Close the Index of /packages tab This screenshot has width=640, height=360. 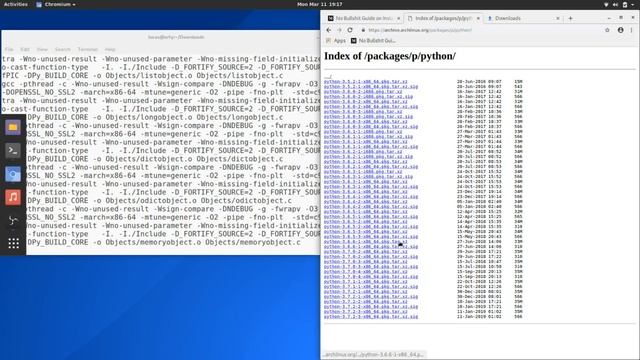[478, 18]
